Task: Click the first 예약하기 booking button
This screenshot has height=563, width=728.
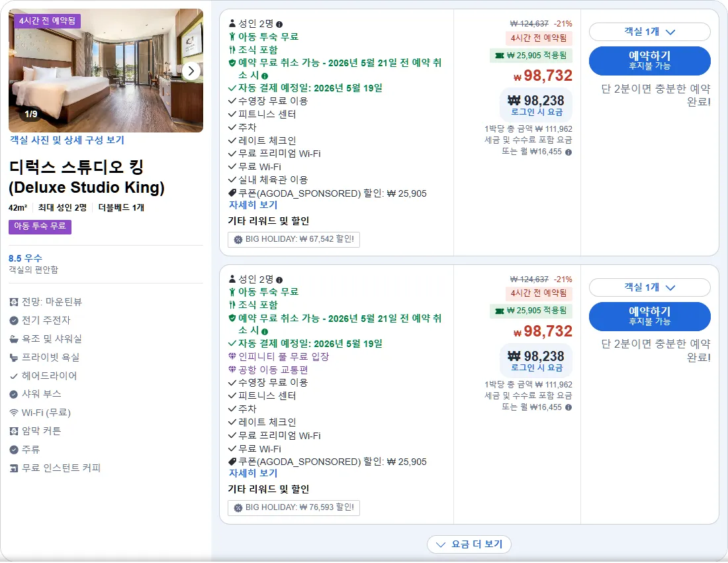Action: pyautogui.click(x=649, y=60)
